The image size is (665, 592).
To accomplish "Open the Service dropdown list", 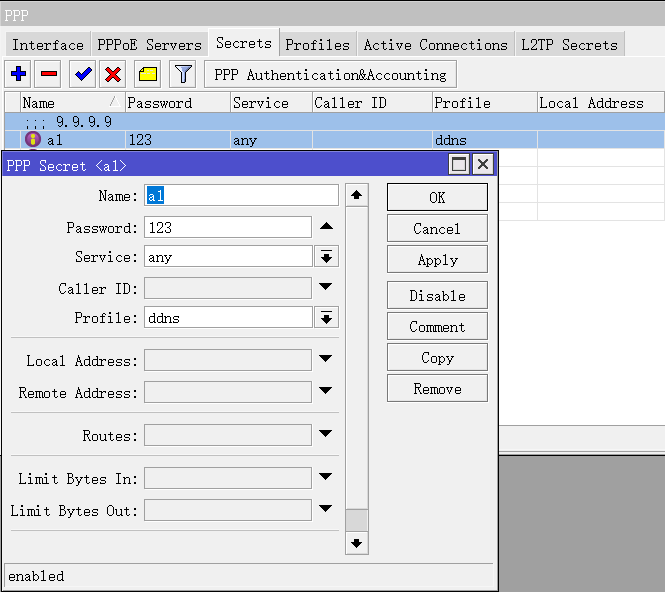I will coord(326,257).
